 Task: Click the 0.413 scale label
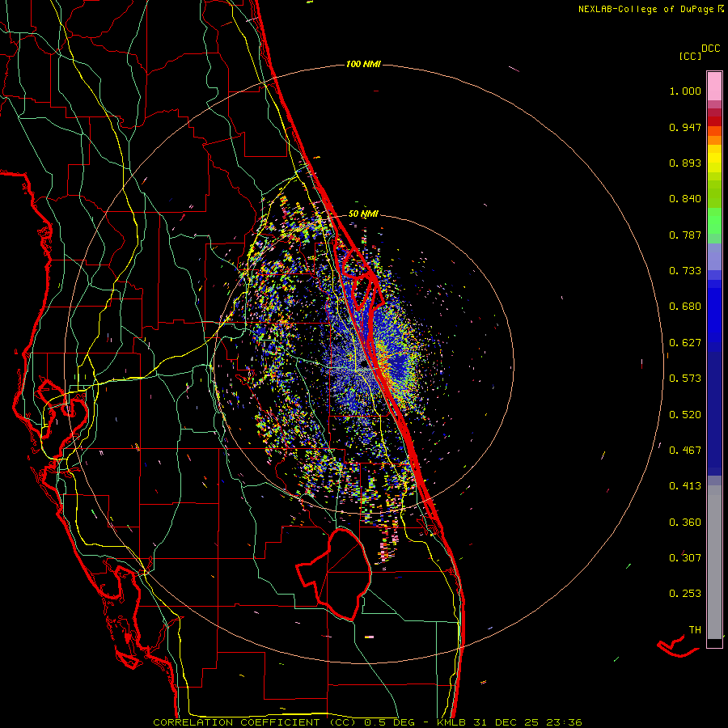(x=685, y=486)
